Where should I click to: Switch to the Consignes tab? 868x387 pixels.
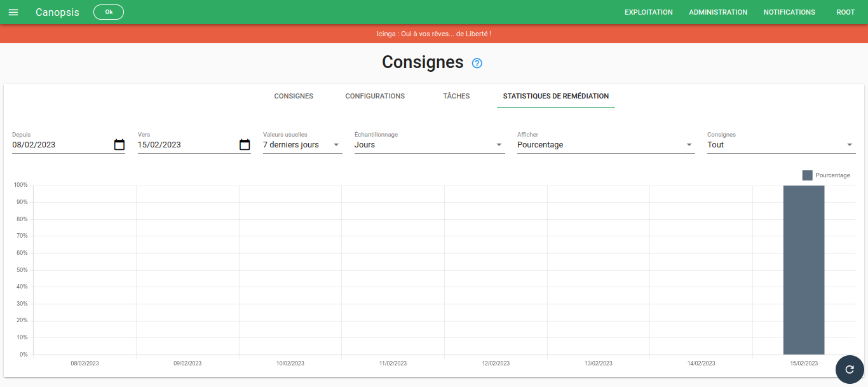(x=294, y=96)
